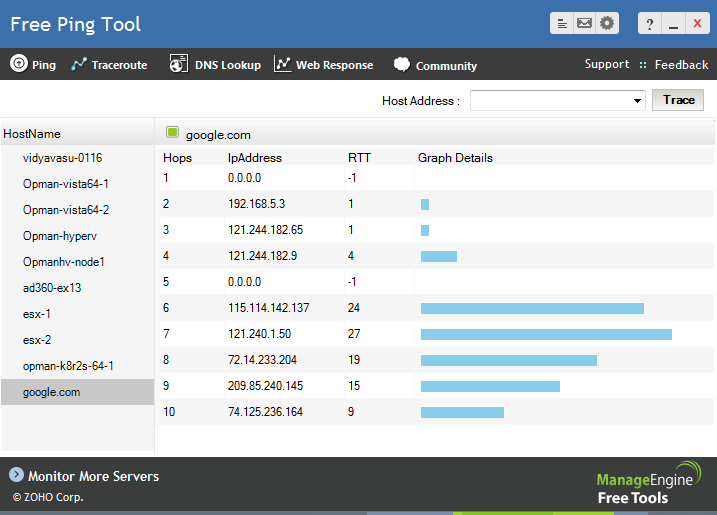Screen dimensions: 717x515
Task: Click the Monitor More Servers link
Action: (93, 476)
